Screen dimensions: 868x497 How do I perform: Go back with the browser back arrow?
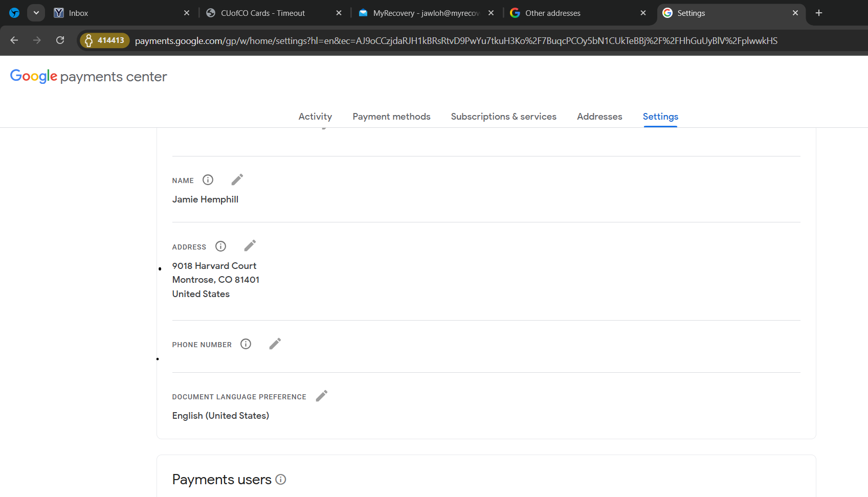click(x=14, y=40)
